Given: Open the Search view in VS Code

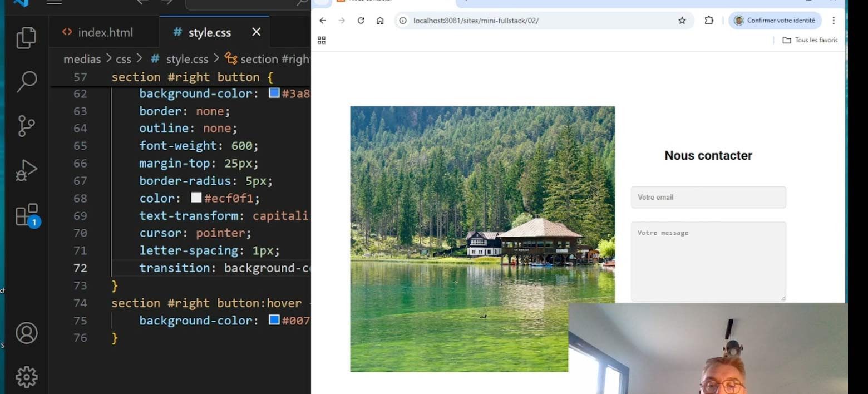Looking at the screenshot, I should [x=26, y=81].
